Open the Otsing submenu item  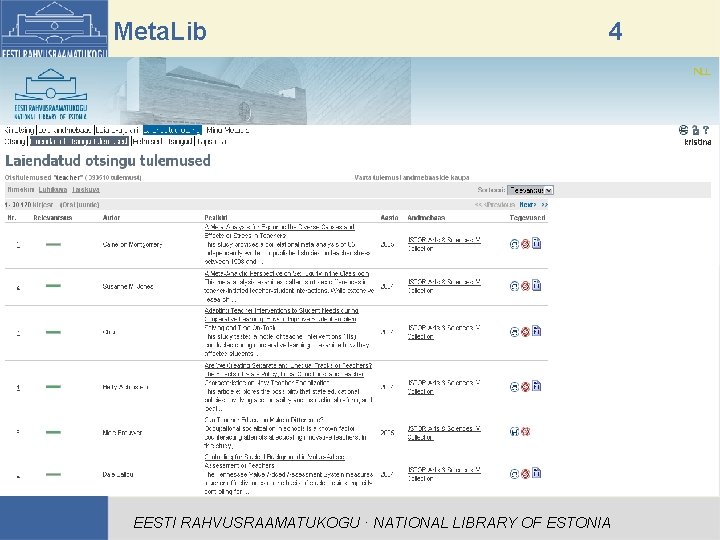point(15,141)
